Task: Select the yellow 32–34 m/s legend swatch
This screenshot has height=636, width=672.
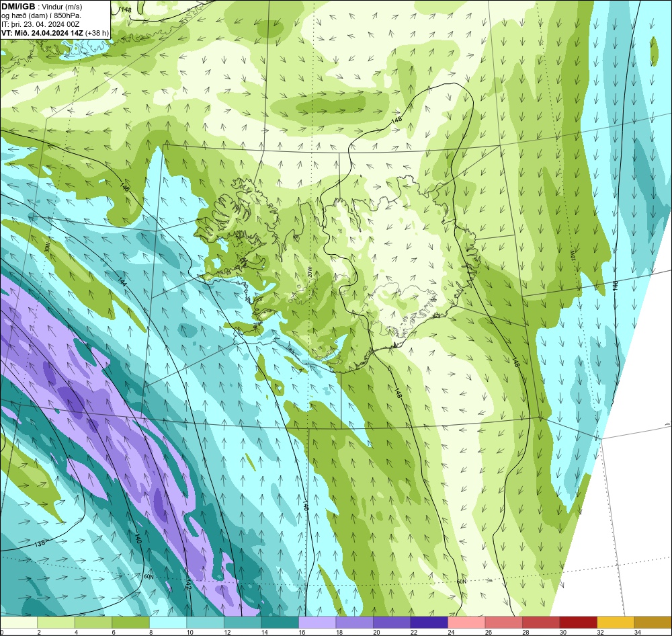Action: [616, 622]
